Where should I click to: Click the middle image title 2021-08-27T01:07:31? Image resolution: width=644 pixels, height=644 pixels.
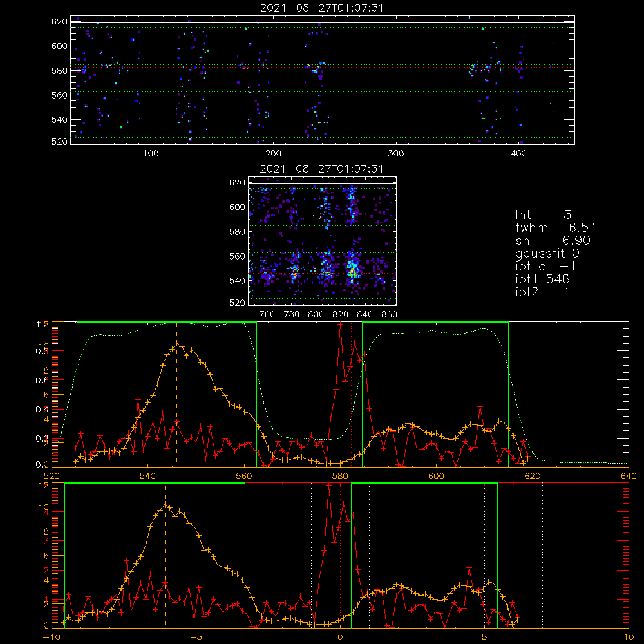(321, 169)
